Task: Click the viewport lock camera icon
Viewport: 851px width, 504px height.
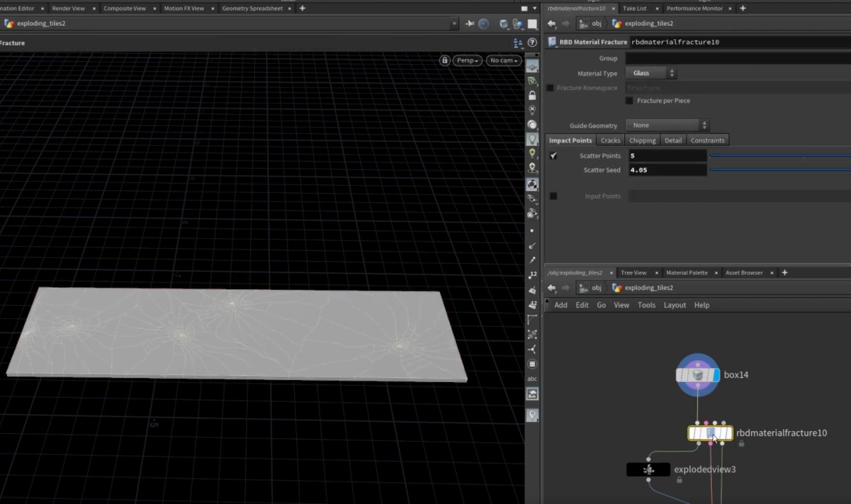Action: coord(444,60)
